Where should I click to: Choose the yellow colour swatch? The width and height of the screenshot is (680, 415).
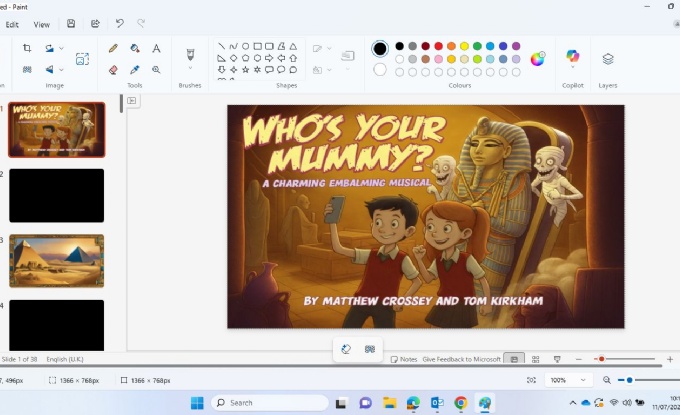(x=464, y=46)
